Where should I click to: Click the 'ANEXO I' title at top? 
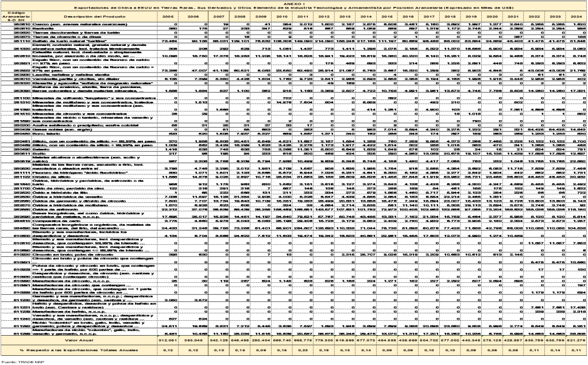click(x=294, y=3)
